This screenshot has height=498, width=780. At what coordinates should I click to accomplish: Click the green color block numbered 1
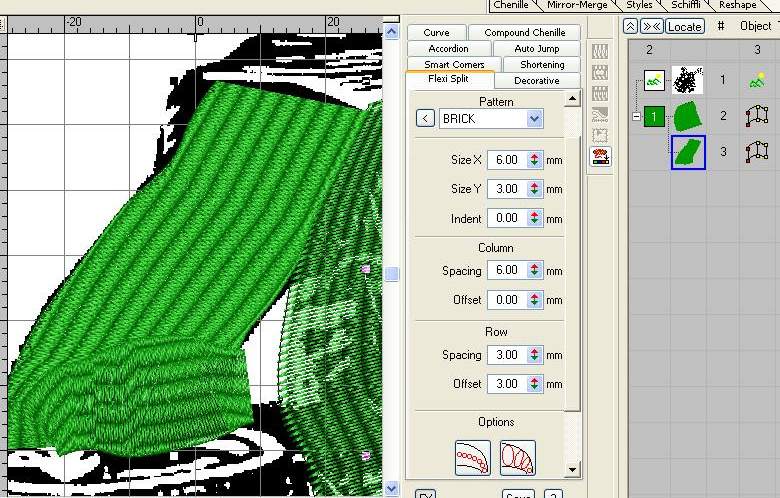[654, 116]
